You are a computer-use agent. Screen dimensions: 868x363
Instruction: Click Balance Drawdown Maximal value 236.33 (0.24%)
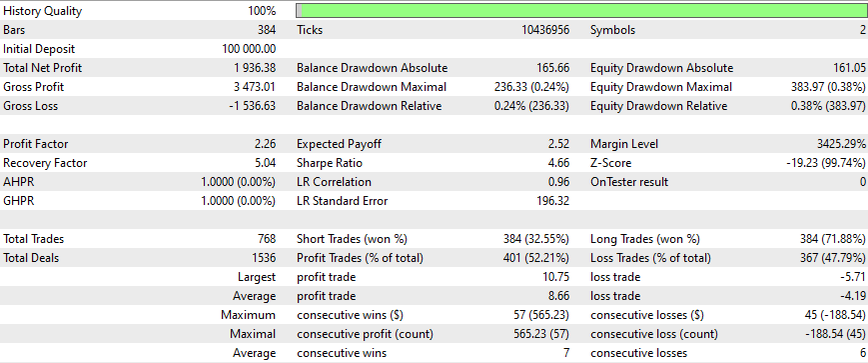point(531,87)
